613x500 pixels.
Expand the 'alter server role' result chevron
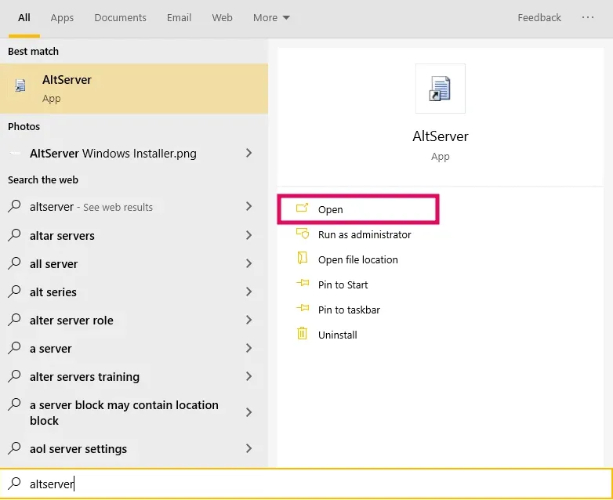249,320
